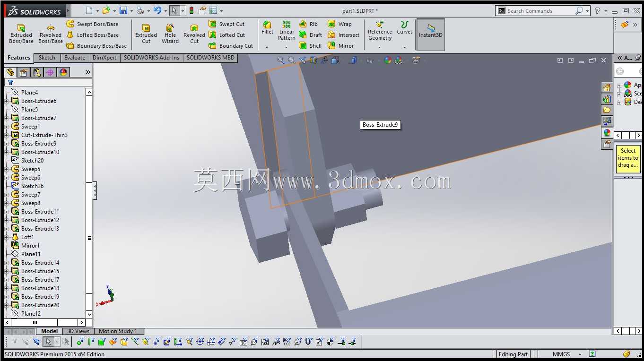Click the Zoom to Fit icon

281,60
